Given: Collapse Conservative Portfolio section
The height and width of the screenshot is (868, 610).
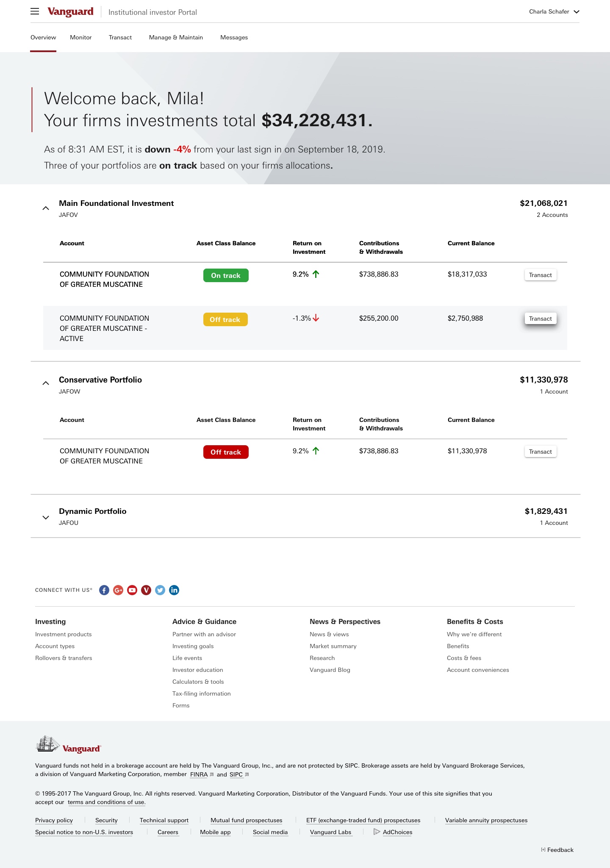Looking at the screenshot, I should tap(46, 383).
